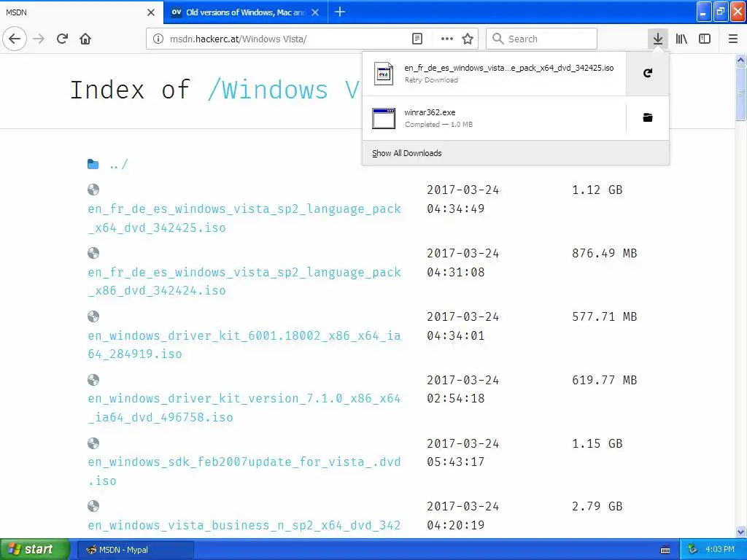Click the 619.77 MB size value
Viewport: 747px width, 560px height.
click(605, 380)
